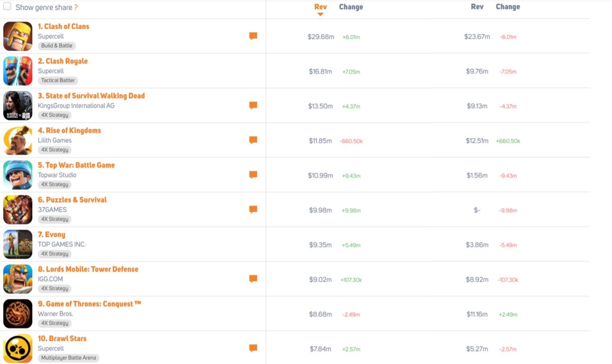Viewport: 612px width, 364px height.
Task: Click the comment icon on the Lords Mobile row
Action: 253,279
